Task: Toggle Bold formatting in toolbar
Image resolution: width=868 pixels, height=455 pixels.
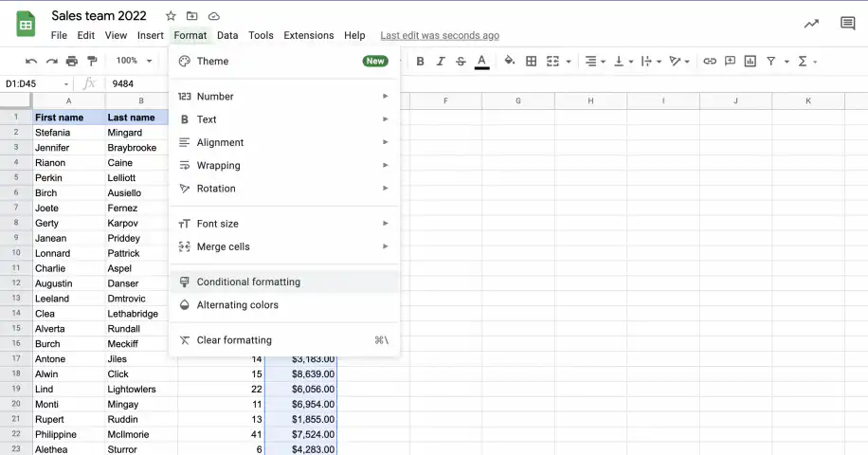Action: click(420, 62)
